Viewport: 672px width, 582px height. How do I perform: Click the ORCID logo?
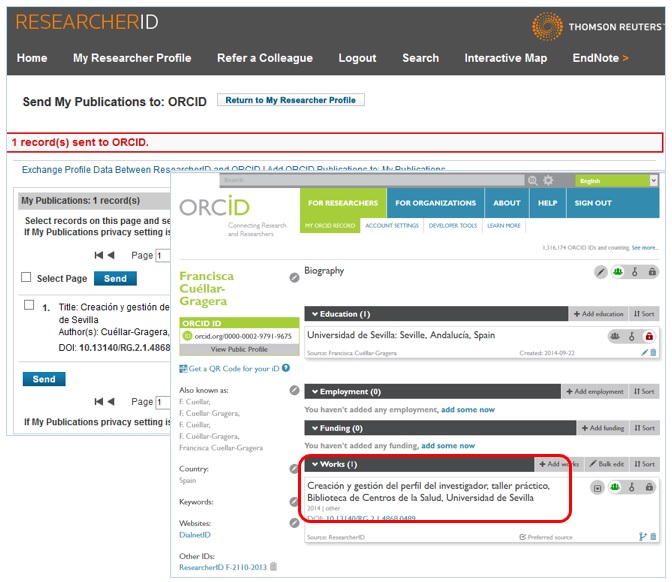pyautogui.click(x=214, y=207)
